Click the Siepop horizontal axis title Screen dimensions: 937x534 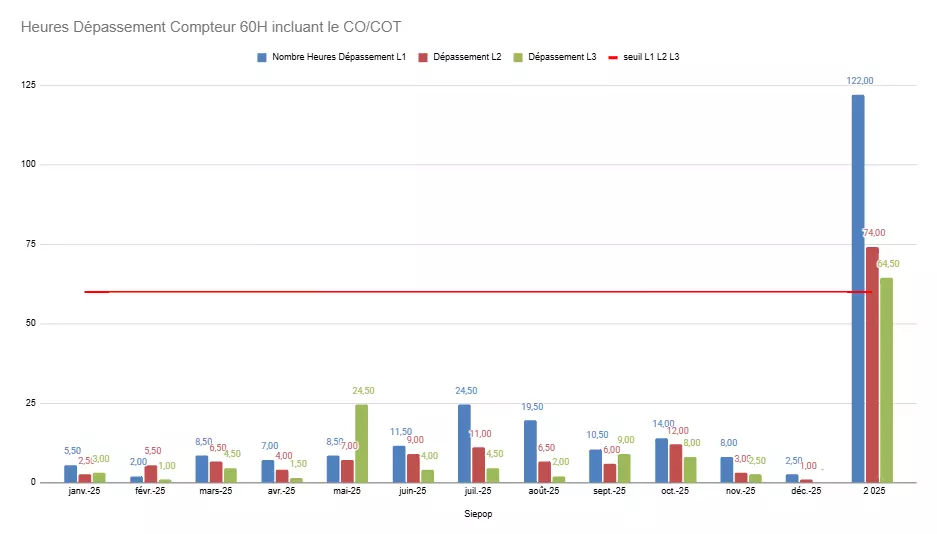click(478, 514)
